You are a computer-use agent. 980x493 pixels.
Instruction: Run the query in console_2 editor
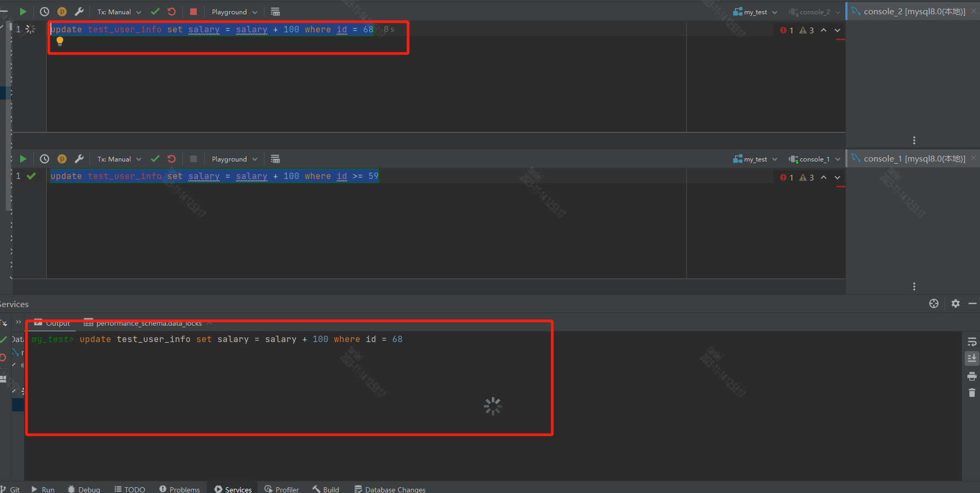(x=23, y=12)
